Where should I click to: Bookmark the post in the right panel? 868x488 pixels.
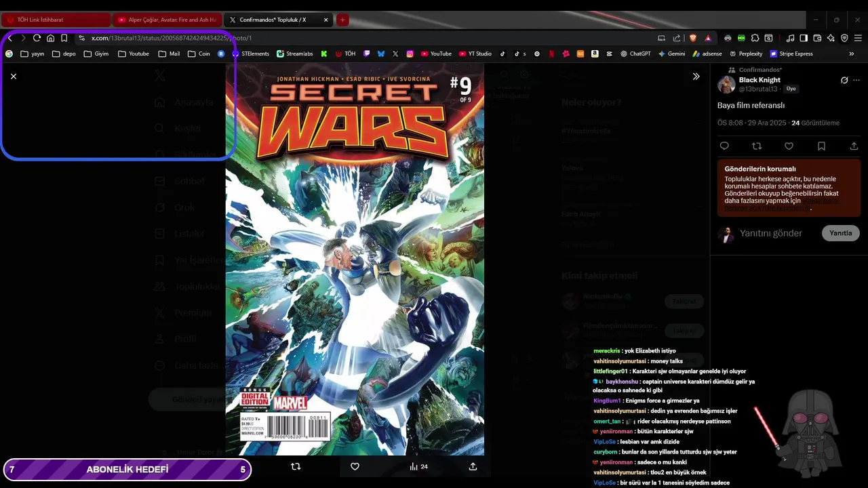pyautogui.click(x=821, y=146)
